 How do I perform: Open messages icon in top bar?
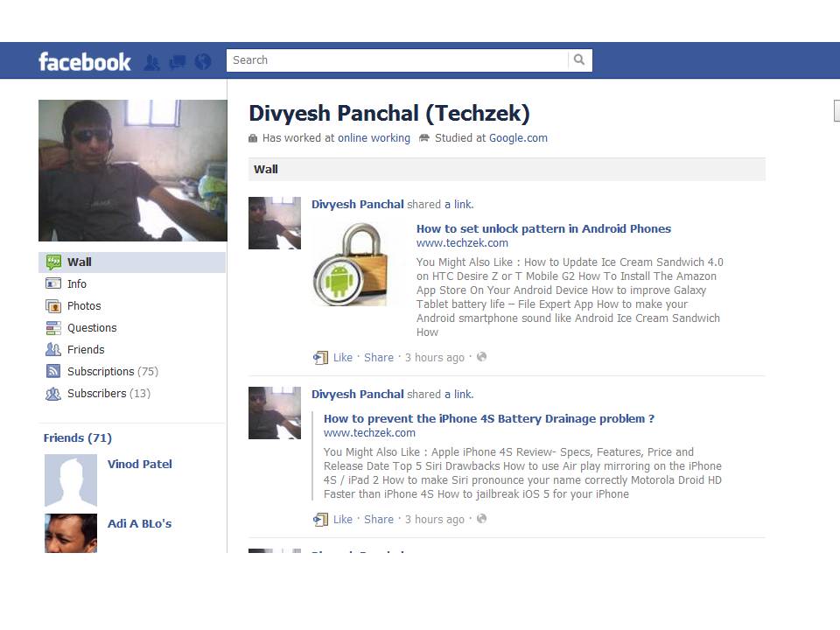click(178, 63)
